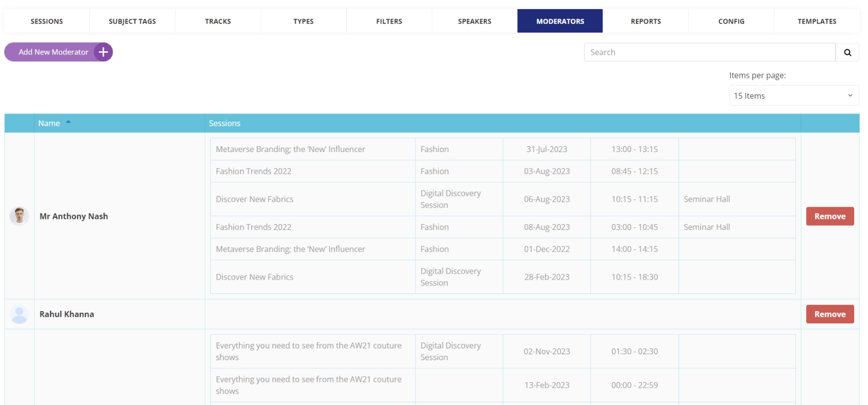Select the Types tab
Image resolution: width=868 pixels, height=405 pixels.
click(x=304, y=21)
